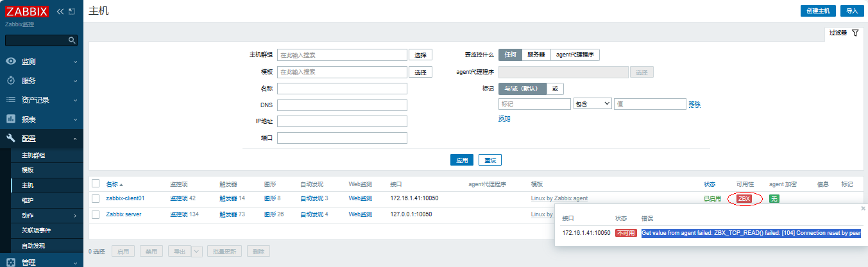Expand the 动作 submenu
Screen dimensions: 868x267
coord(42,215)
